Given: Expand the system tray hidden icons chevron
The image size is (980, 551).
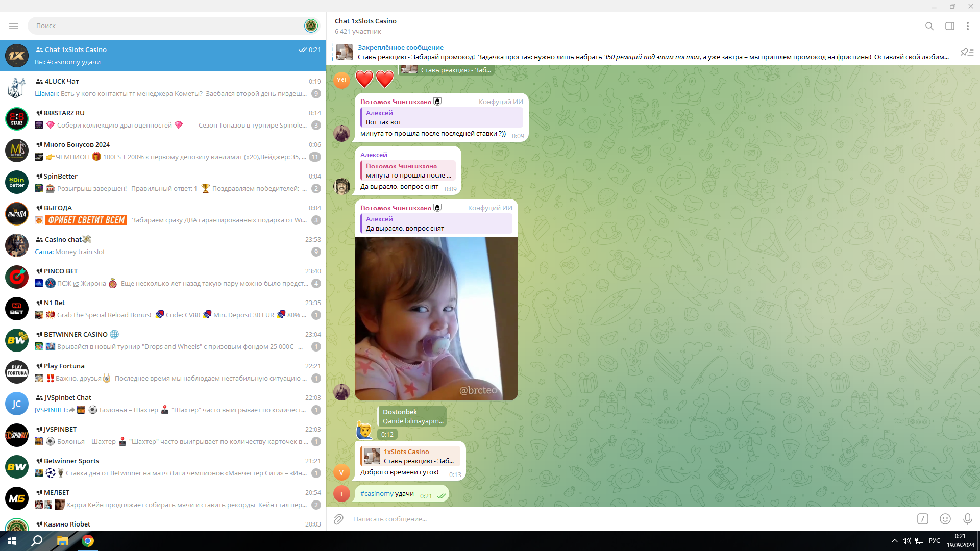Looking at the screenshot, I should click(894, 541).
